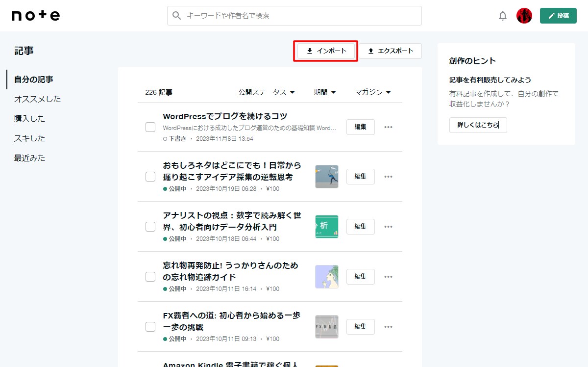Open the アナリストの視点 article thumbnail

[327, 227]
